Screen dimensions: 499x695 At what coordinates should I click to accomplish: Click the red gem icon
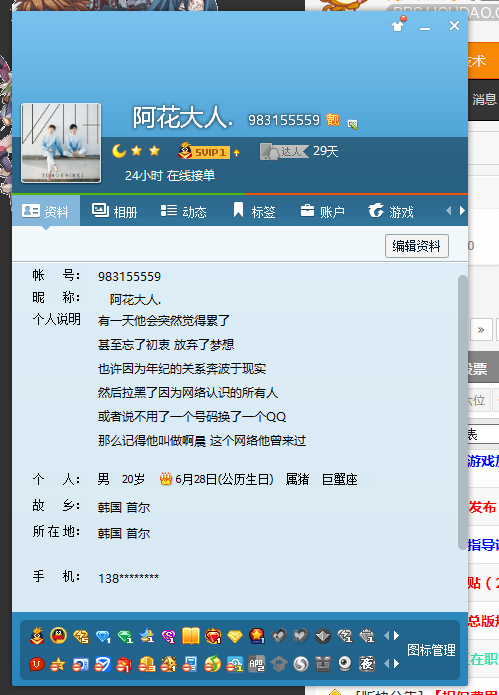point(213,636)
